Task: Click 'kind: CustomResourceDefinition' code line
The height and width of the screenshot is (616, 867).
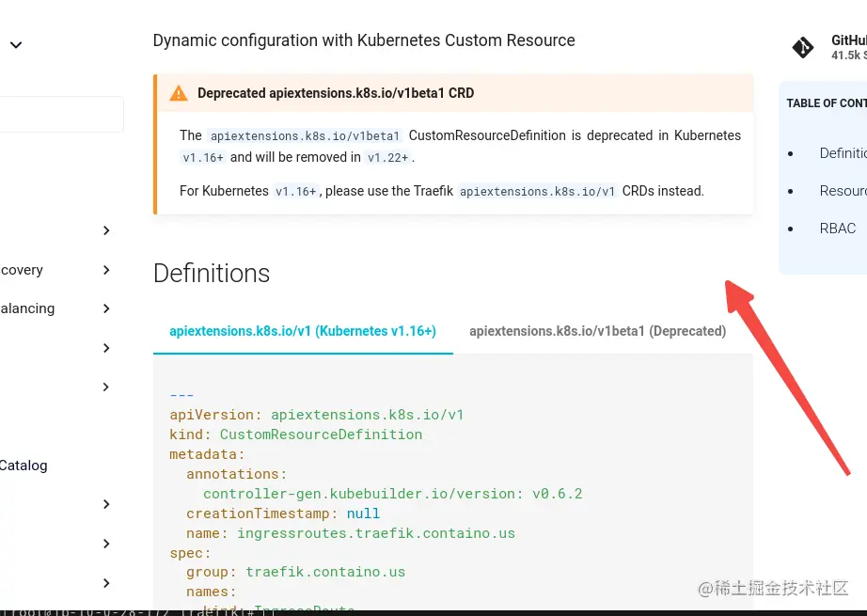Action: (296, 434)
